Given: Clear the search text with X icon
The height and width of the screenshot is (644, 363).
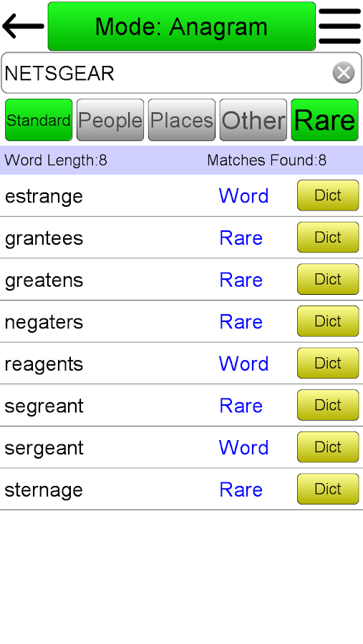Looking at the screenshot, I should [x=343, y=73].
